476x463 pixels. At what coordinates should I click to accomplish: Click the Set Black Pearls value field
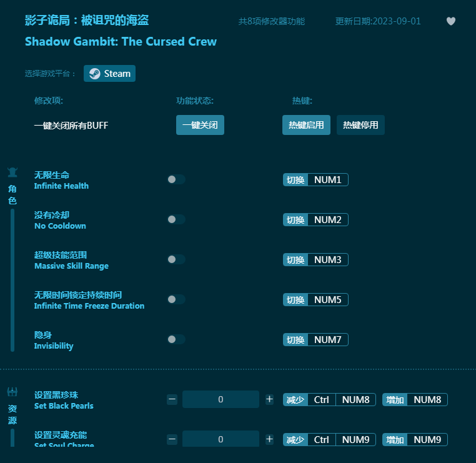[x=221, y=399]
